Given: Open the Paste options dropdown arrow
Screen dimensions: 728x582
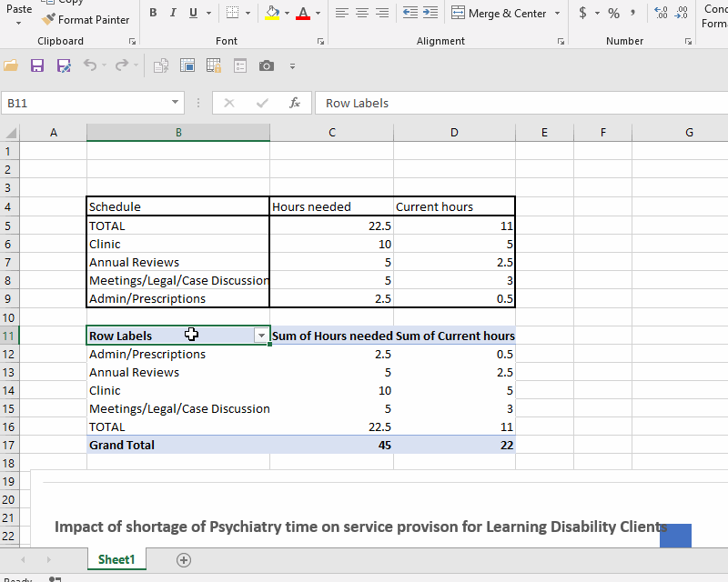Looking at the screenshot, I should click(x=18, y=23).
